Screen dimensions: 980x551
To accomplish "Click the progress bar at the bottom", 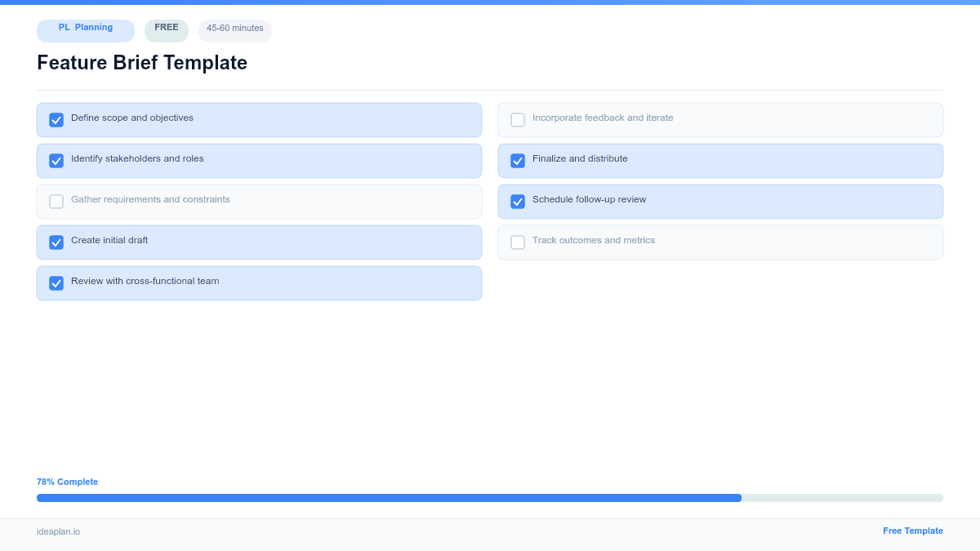I will click(x=490, y=497).
